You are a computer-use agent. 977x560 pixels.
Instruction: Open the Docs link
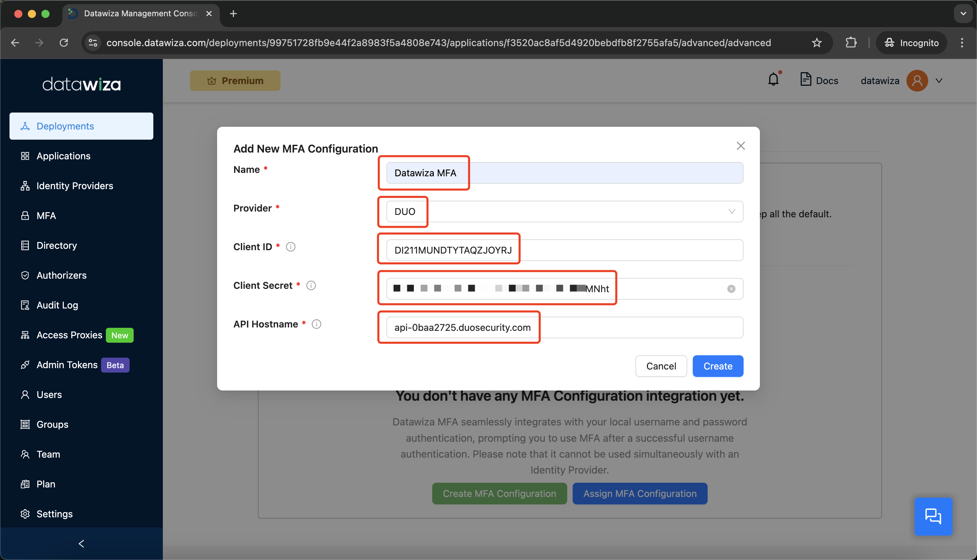click(x=819, y=80)
